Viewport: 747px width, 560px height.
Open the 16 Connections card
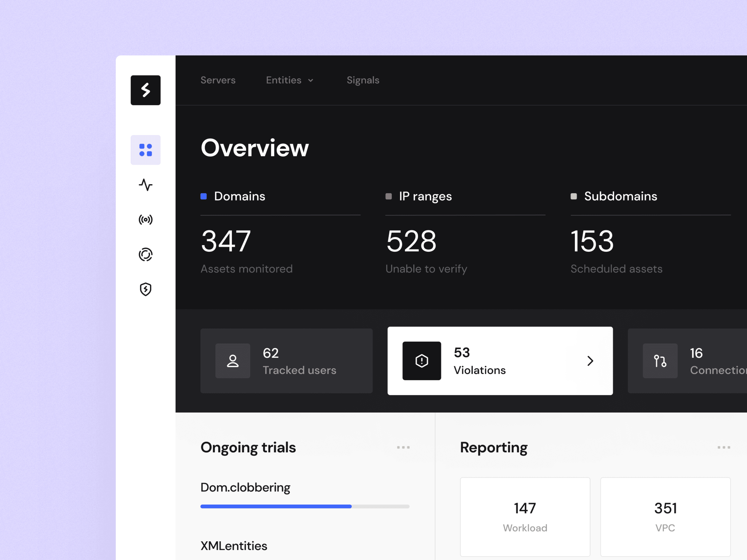click(x=687, y=361)
